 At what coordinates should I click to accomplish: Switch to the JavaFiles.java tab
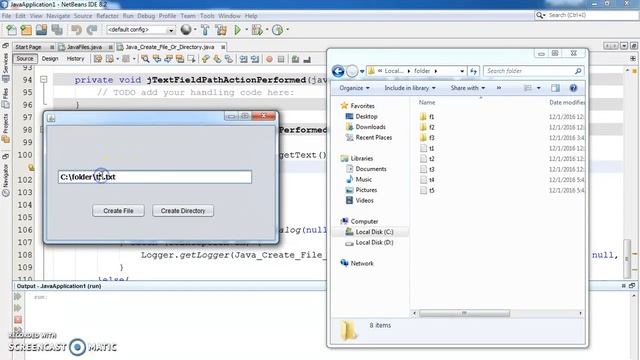tap(84, 47)
